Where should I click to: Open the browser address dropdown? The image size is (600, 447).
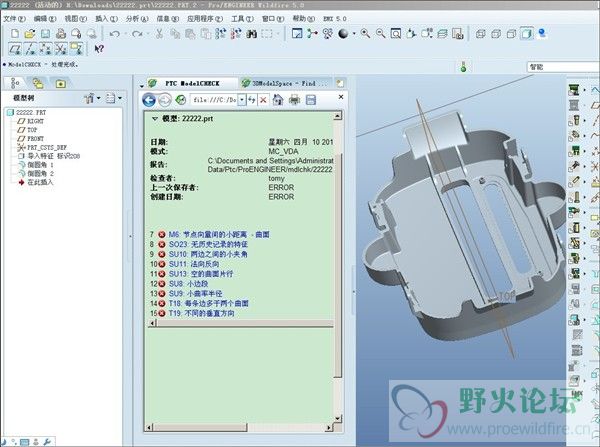point(242,100)
